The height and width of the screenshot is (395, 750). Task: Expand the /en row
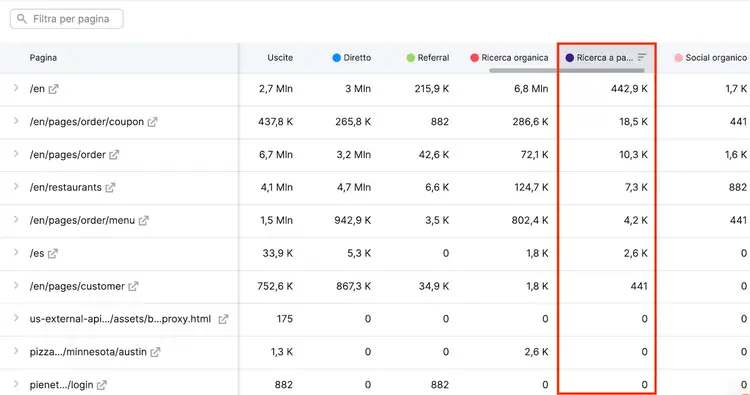[x=16, y=88]
